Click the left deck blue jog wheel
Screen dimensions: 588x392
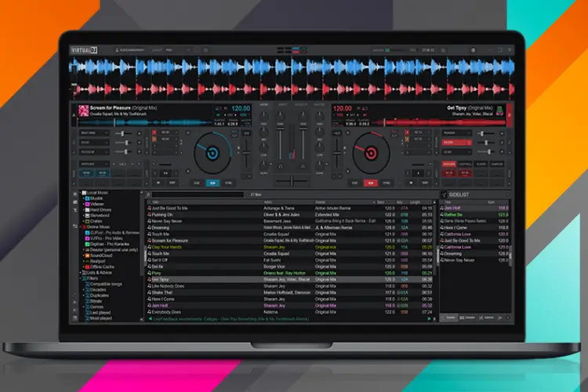coord(212,153)
